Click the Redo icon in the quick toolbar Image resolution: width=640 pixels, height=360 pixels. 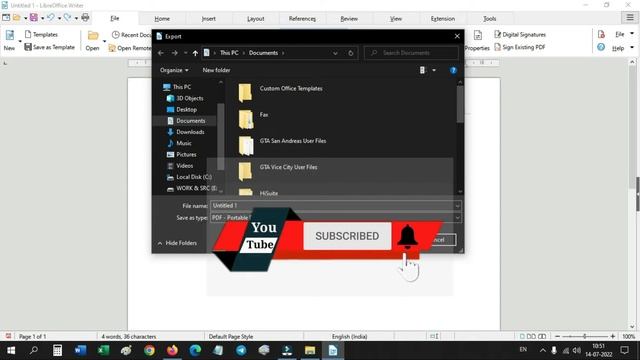point(67,17)
